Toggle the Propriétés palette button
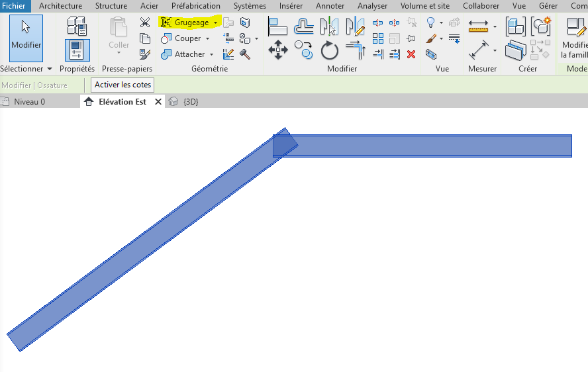The image size is (588, 372). pos(77,51)
